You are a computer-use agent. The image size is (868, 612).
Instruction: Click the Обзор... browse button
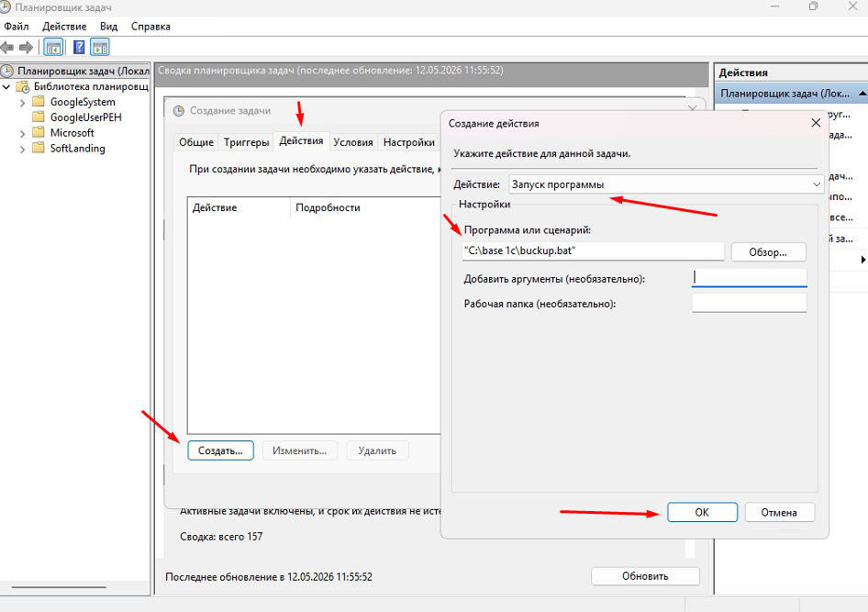(x=768, y=251)
